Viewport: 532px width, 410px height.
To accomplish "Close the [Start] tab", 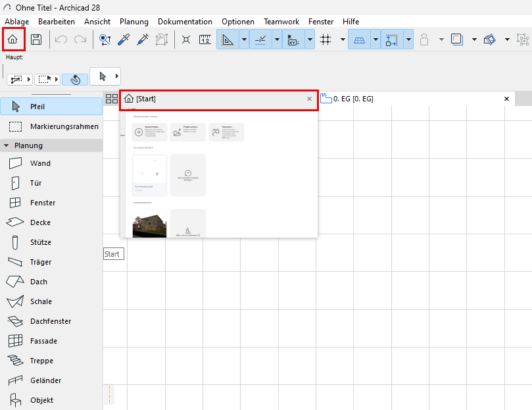I will pos(309,99).
